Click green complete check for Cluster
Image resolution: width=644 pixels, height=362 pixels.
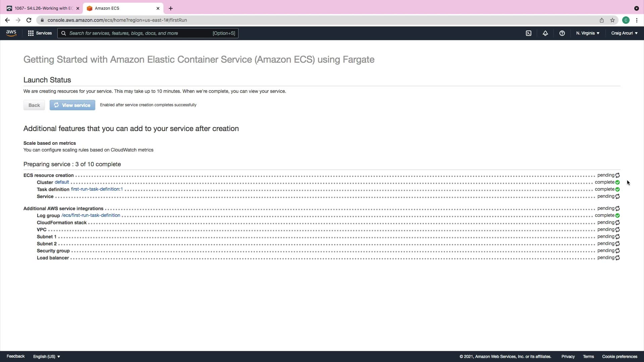(x=618, y=182)
